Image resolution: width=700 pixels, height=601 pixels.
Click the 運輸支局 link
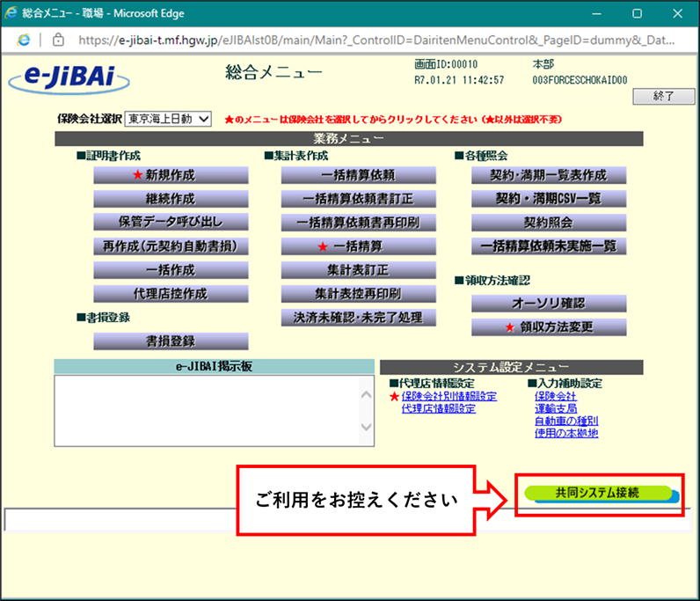click(x=556, y=409)
